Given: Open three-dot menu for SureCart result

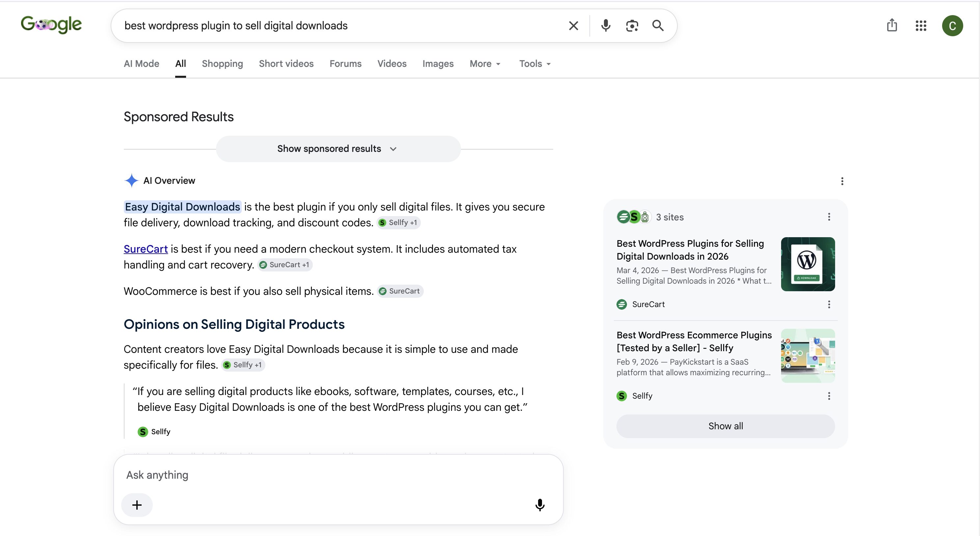Looking at the screenshot, I should (829, 304).
